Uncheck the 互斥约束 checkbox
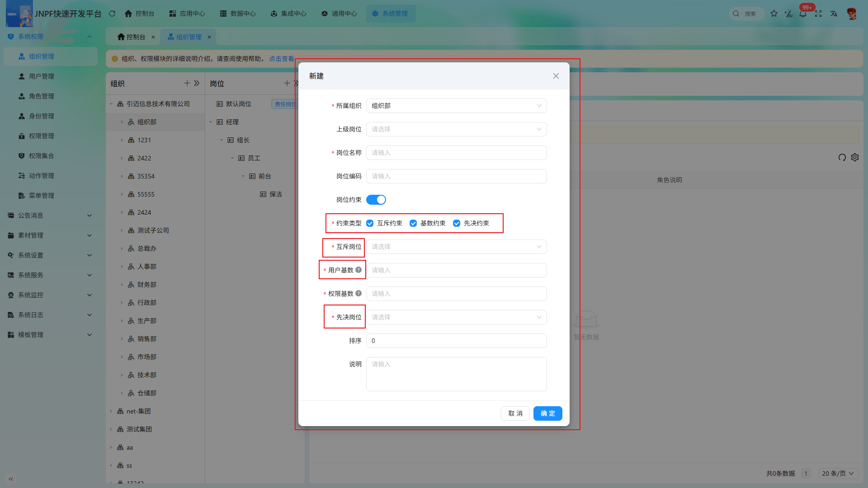Image resolution: width=868 pixels, height=488 pixels. (370, 223)
